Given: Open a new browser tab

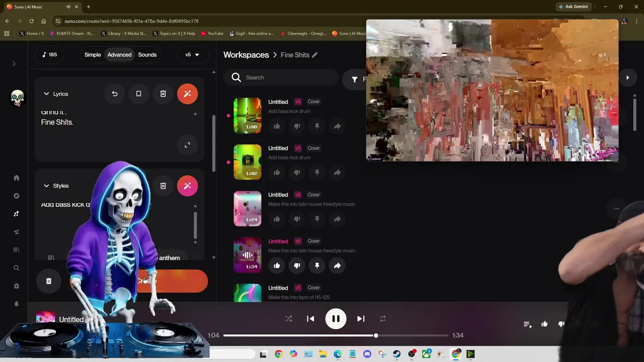Looking at the screenshot, I should pyautogui.click(x=89, y=7).
